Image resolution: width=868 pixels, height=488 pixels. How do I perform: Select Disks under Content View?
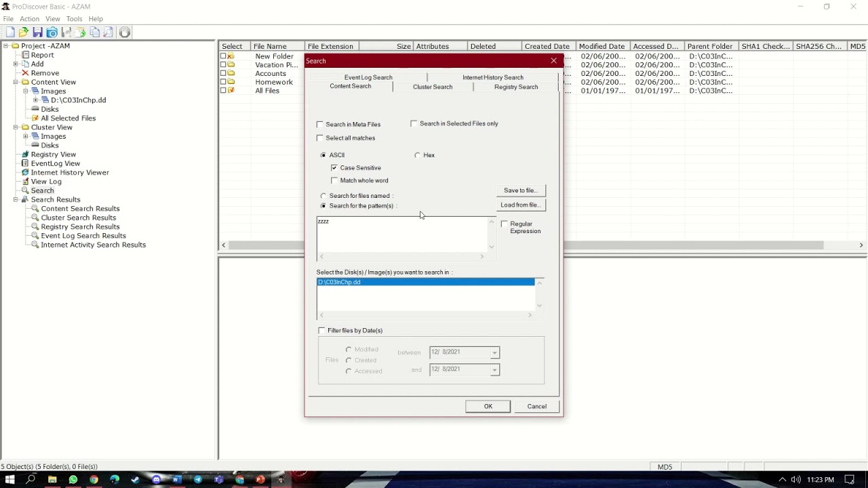(50, 109)
